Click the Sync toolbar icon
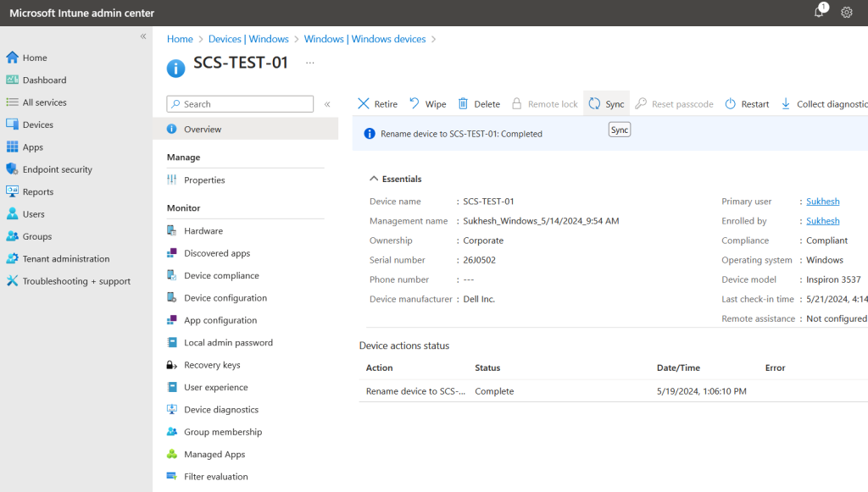Screen dimensions: 868x492 coord(595,104)
